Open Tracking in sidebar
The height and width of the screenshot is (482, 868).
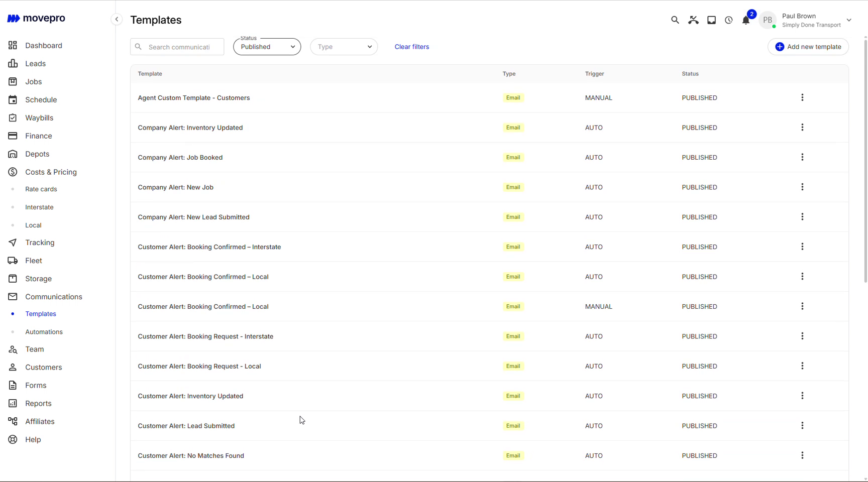[40, 243]
